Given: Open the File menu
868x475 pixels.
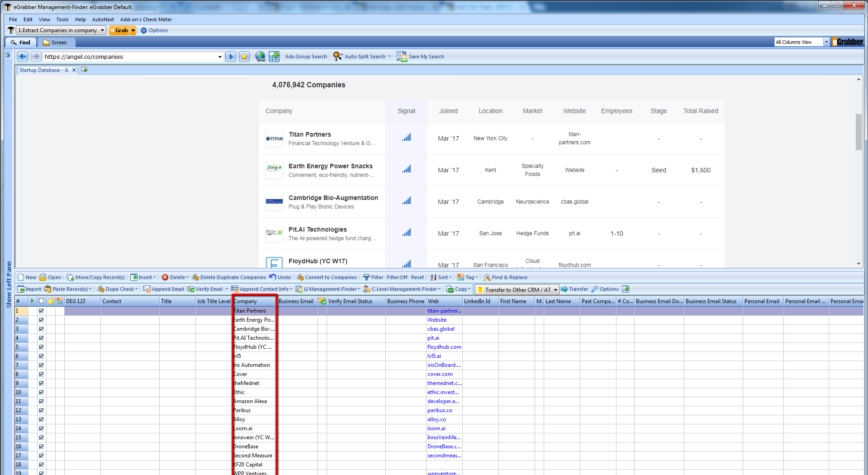Looking at the screenshot, I should pyautogui.click(x=13, y=19).
